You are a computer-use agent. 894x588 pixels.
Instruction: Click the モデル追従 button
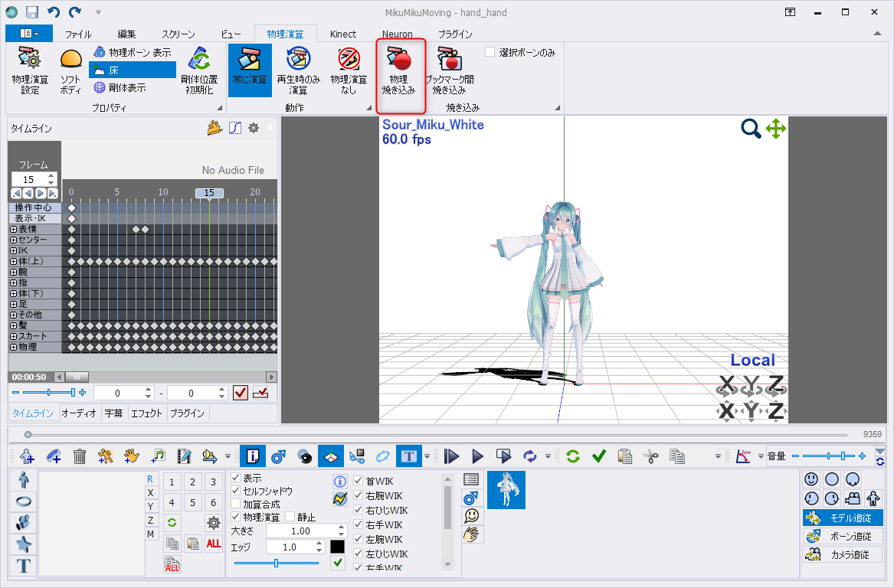843,518
